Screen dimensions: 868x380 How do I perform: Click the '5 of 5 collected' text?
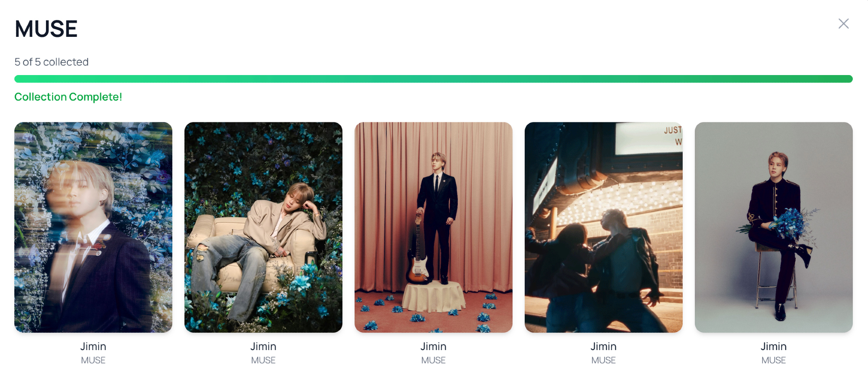pos(52,62)
